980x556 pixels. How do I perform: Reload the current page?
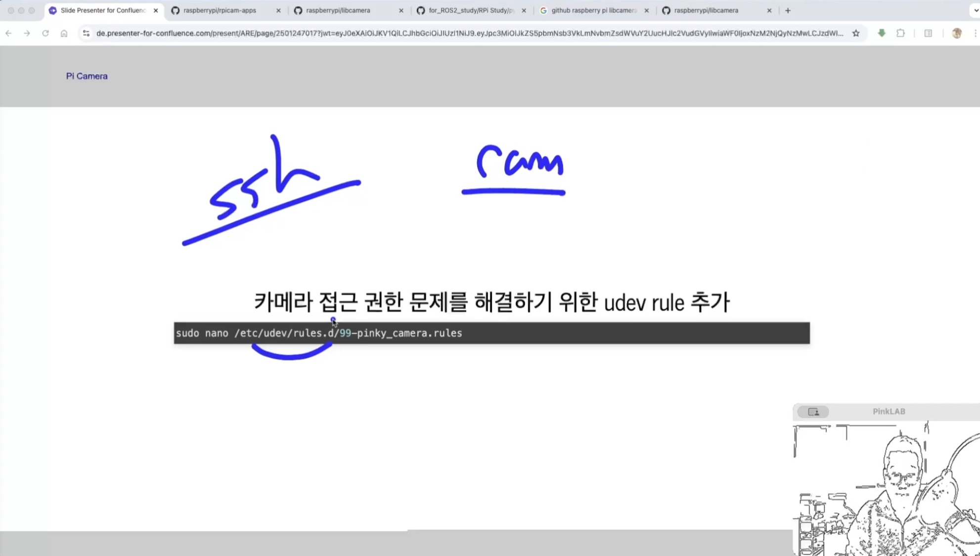point(45,33)
